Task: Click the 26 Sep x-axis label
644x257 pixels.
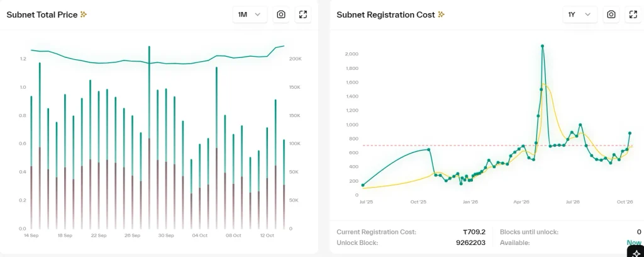Action: click(x=132, y=236)
